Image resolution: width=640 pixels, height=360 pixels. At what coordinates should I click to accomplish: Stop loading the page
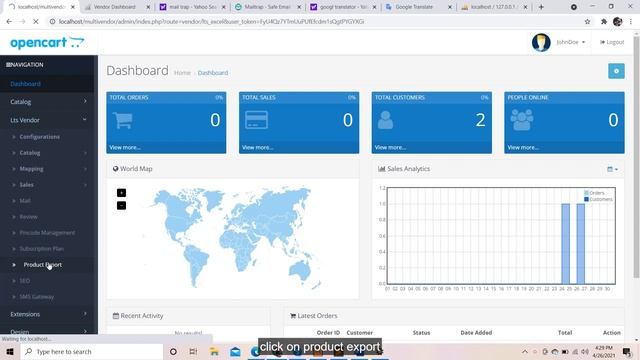(x=36, y=21)
